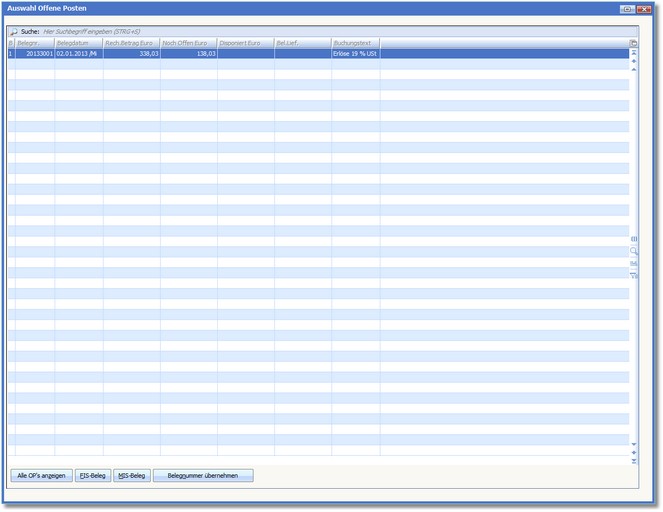Screen dimensions: 663x512
Task: Open the FIS-Beleg button
Action: point(92,476)
